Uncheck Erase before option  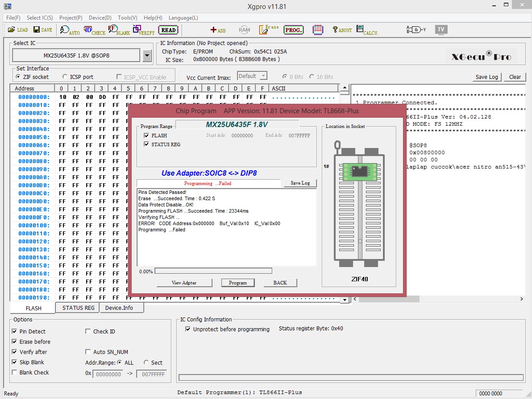coord(14,341)
